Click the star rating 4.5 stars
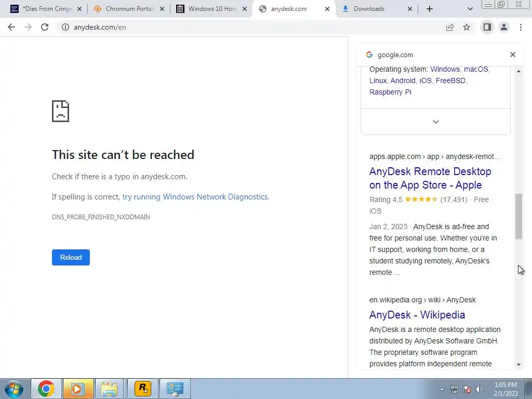This screenshot has width=532, height=399. pyautogui.click(x=421, y=199)
